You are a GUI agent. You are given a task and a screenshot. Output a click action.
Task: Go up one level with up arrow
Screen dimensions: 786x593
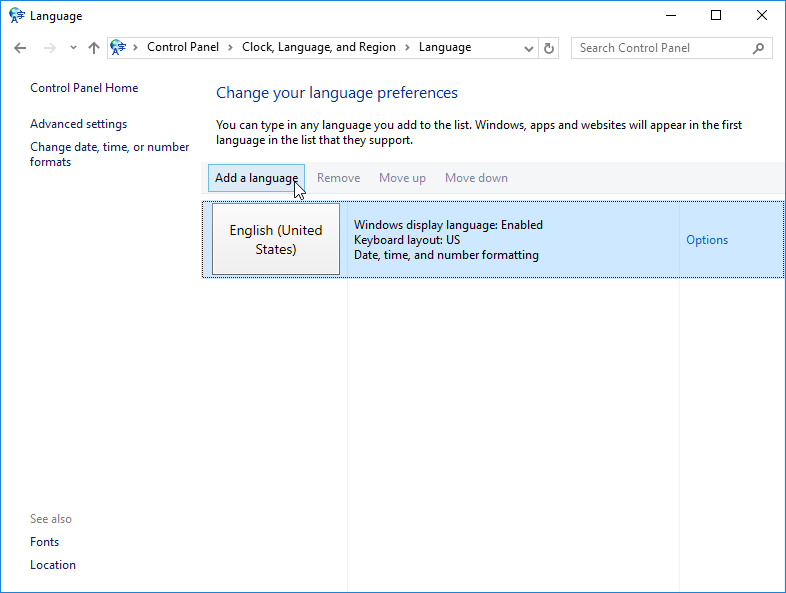click(x=94, y=48)
